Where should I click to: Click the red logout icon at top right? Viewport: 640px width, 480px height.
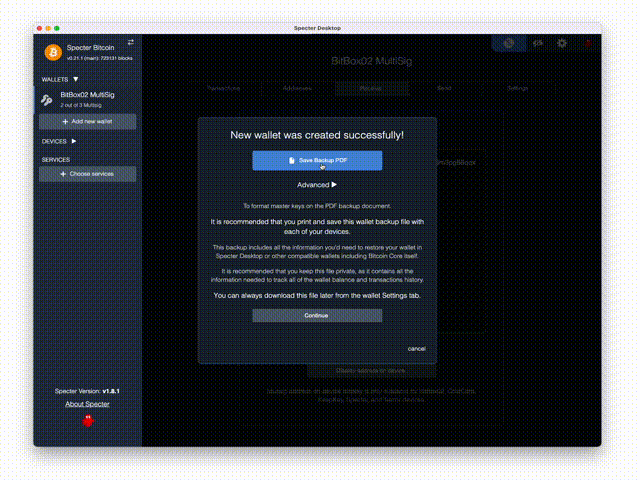[588, 43]
